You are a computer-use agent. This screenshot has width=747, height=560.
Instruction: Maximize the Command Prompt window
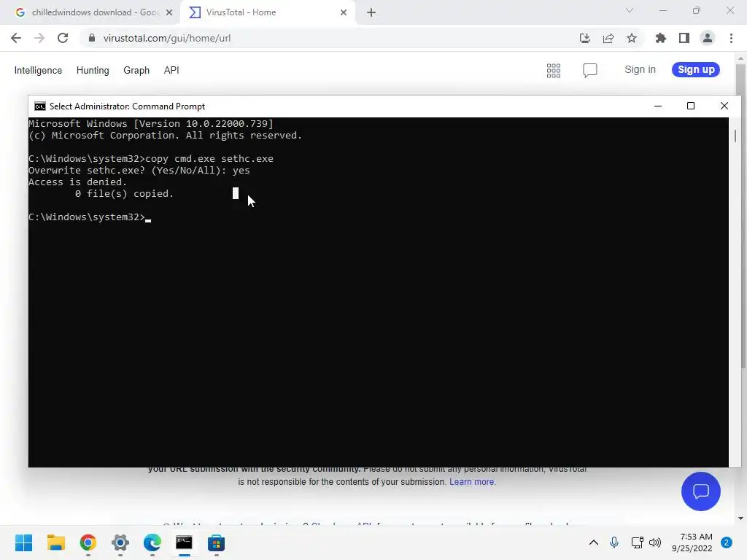(x=691, y=106)
